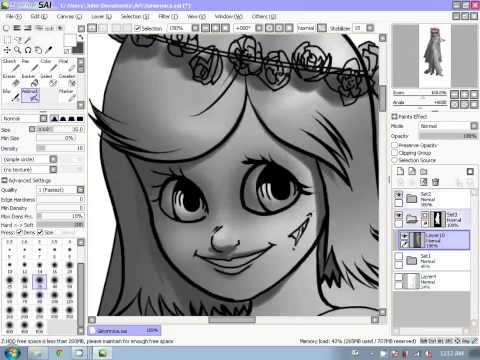The image size is (480, 360).
Task: Hide the Layer10 layer
Action: tap(404, 236)
